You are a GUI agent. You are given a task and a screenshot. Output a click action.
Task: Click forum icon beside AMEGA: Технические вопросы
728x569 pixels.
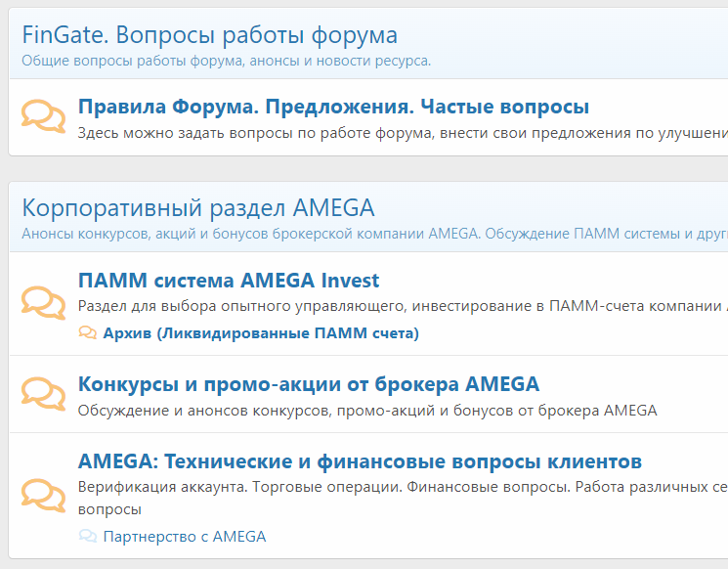coord(44,495)
